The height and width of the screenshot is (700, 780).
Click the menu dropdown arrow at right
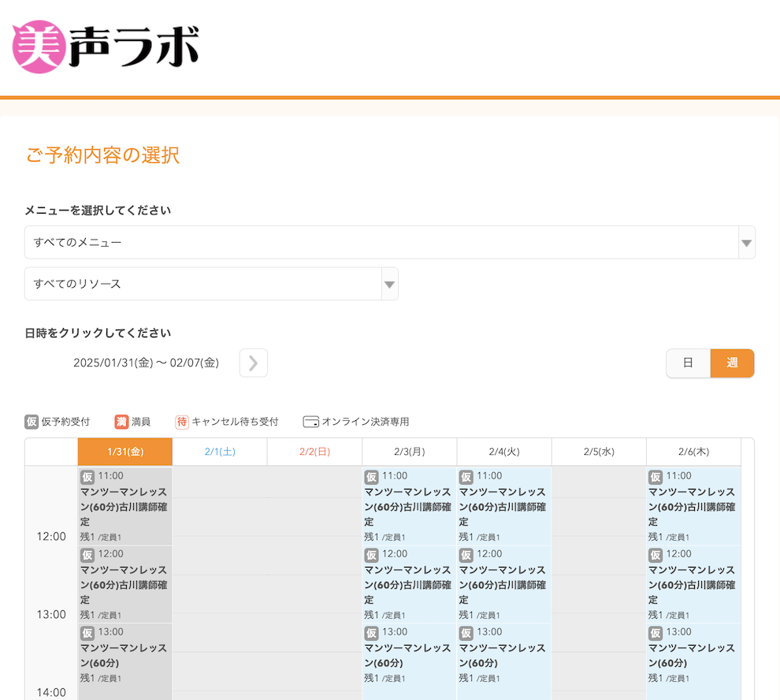coord(746,243)
